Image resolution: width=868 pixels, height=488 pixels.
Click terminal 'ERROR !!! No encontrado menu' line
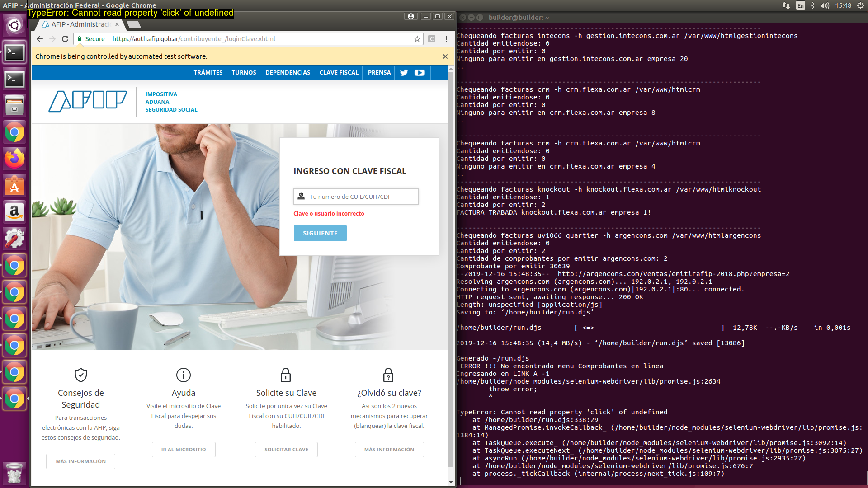point(562,366)
